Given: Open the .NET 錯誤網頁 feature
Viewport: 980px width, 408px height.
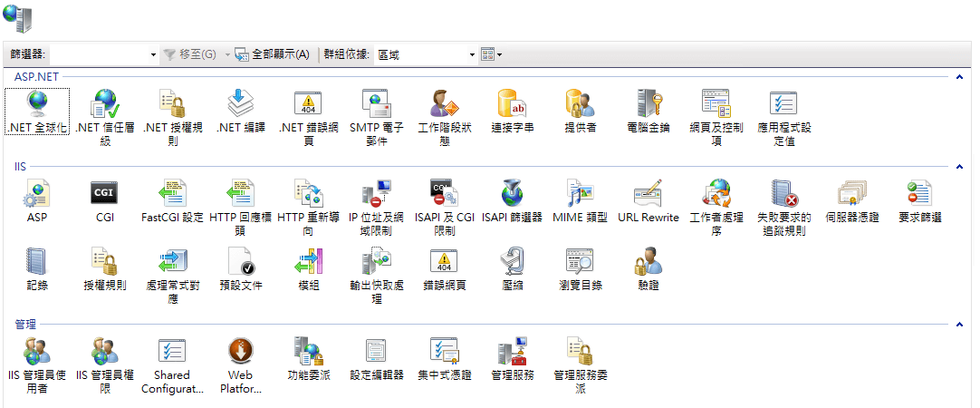Looking at the screenshot, I should [x=308, y=118].
